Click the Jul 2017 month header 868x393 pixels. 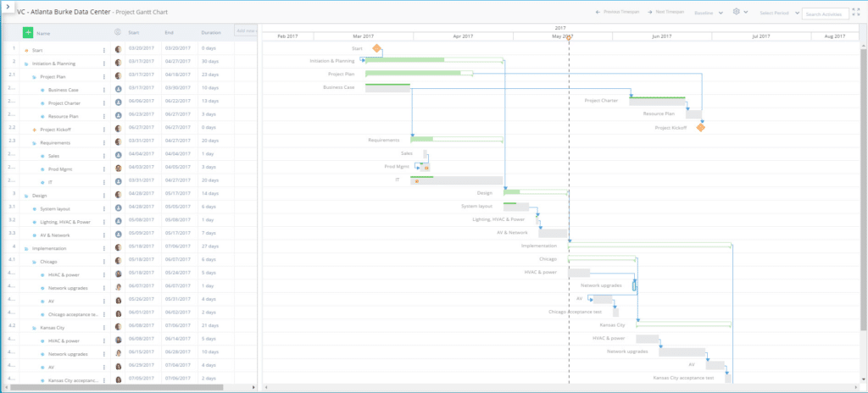pyautogui.click(x=761, y=36)
